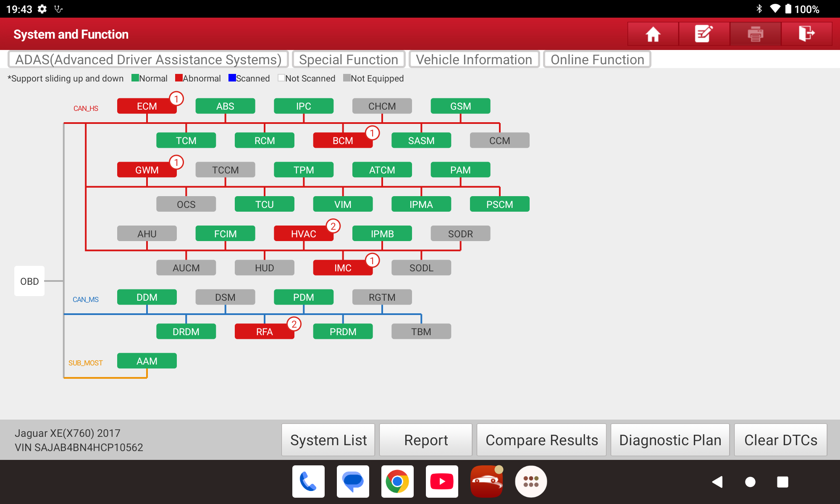Open the System List view
Viewport: 840px width, 504px height.
point(328,440)
